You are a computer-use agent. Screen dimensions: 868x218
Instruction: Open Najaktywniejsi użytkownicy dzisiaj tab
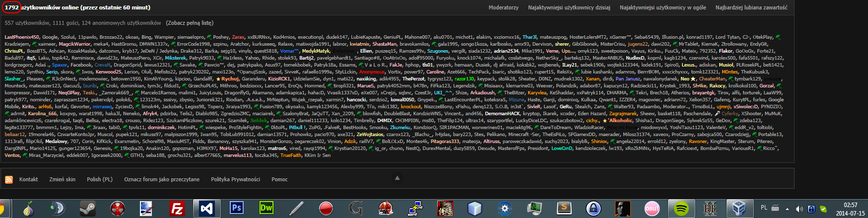point(569,7)
